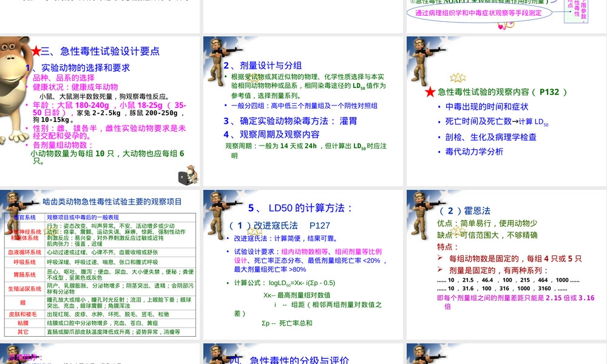Image resolution: width=607 pixels, height=364 pixels.
Task: Click the line 小鼠、大鼠测半数致死量,狗观察毒性反应
Action: 104,96
